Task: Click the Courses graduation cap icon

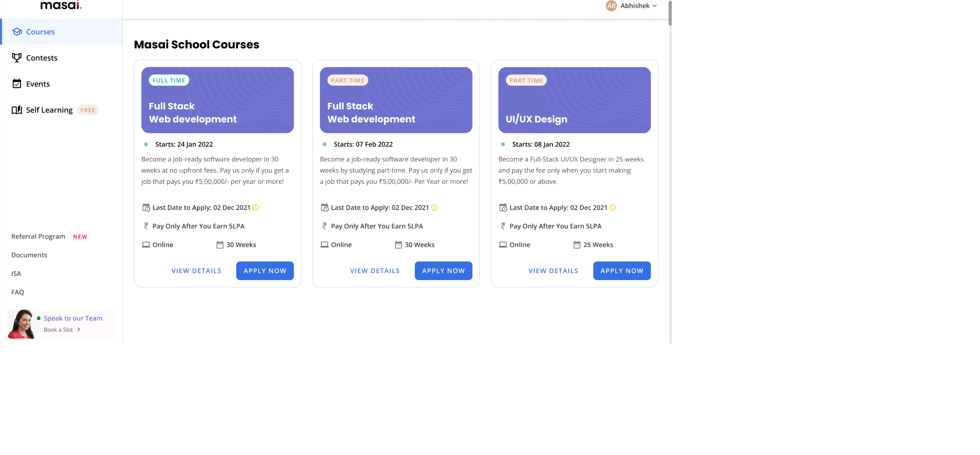Action: 17,32
